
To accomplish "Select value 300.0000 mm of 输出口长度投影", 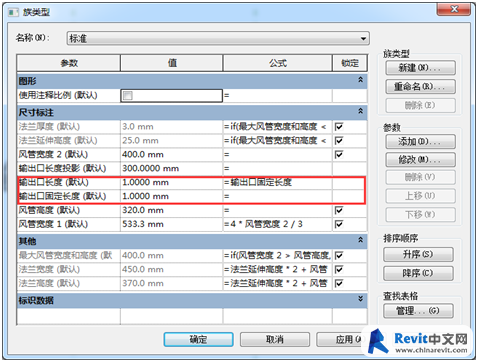I will (172, 169).
